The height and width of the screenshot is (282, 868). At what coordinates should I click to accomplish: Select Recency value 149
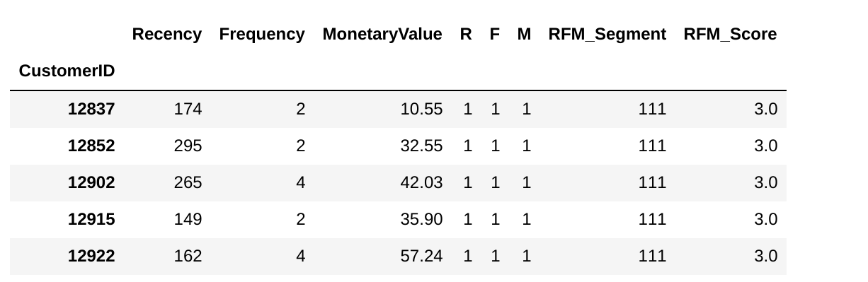188,219
